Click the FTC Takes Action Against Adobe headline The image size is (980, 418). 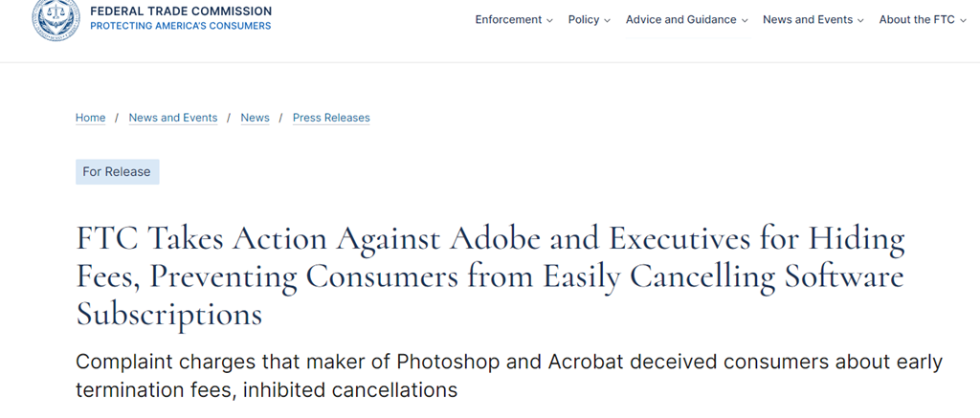point(490,276)
